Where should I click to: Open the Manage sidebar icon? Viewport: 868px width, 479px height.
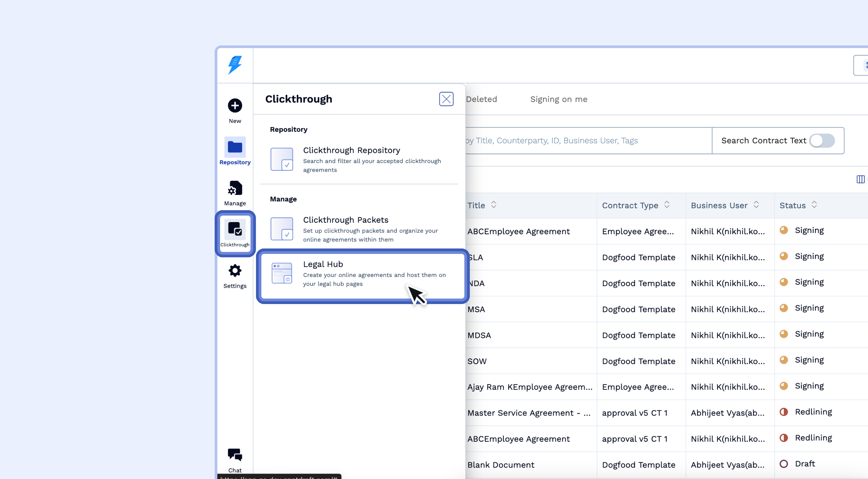(x=235, y=188)
